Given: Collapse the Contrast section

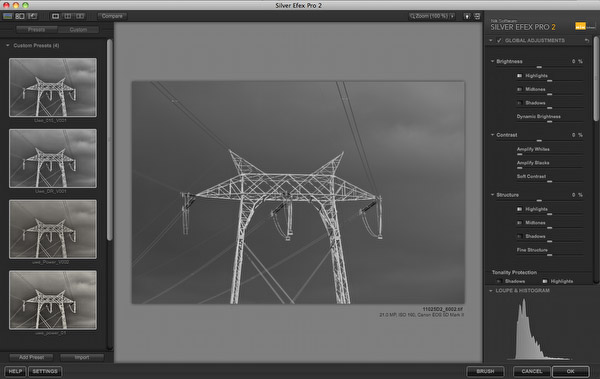Looking at the screenshot, I should [x=492, y=135].
